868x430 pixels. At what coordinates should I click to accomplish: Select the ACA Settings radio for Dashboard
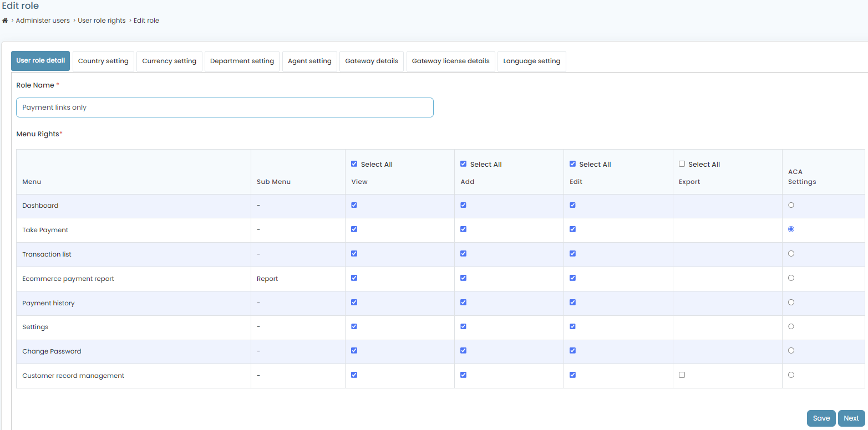[x=791, y=204]
